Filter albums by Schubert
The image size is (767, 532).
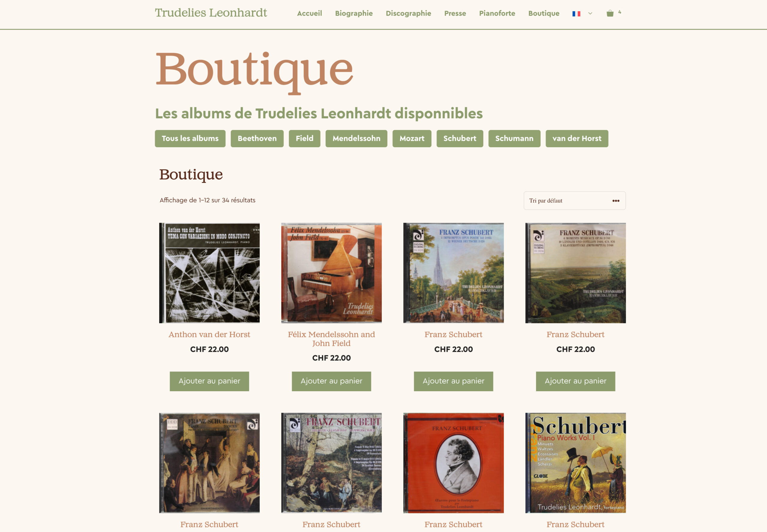pyautogui.click(x=459, y=138)
